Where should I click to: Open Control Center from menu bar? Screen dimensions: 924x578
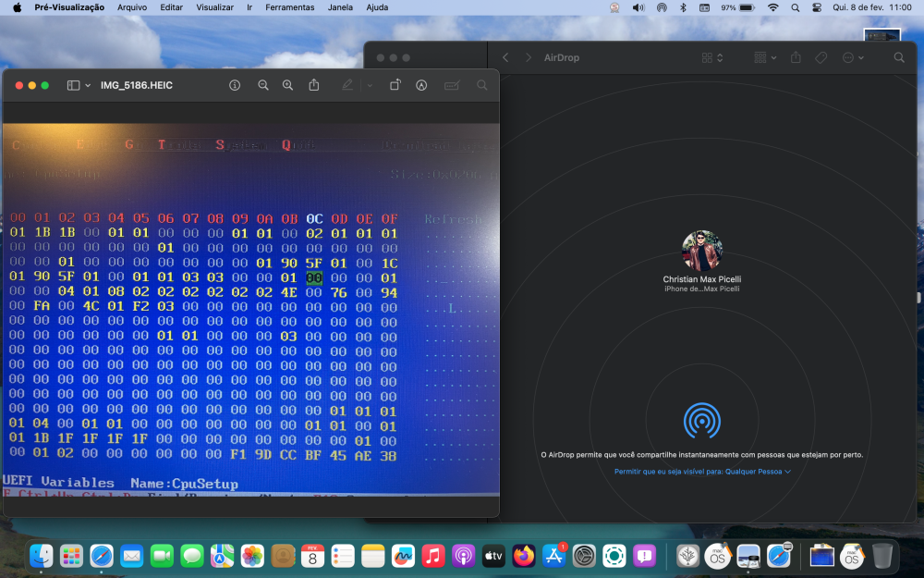click(816, 7)
